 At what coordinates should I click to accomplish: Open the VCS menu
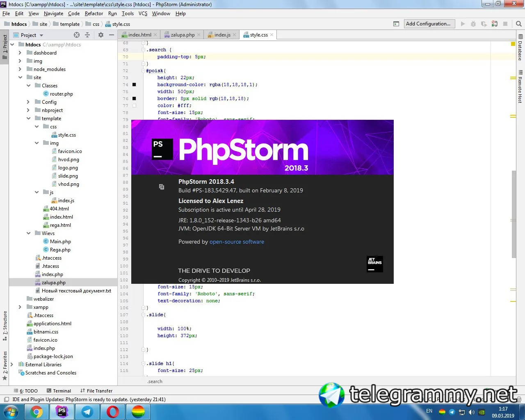click(143, 14)
